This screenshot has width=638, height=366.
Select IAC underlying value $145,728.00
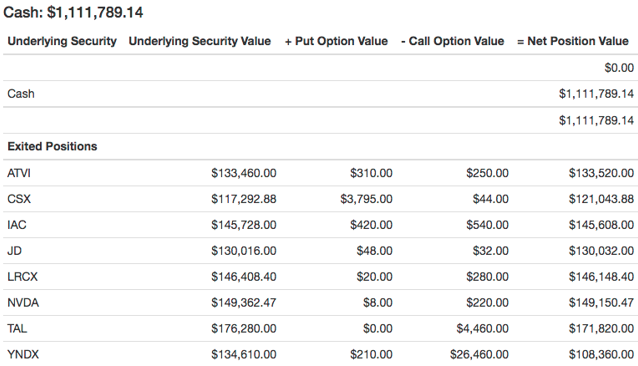pyautogui.click(x=244, y=225)
